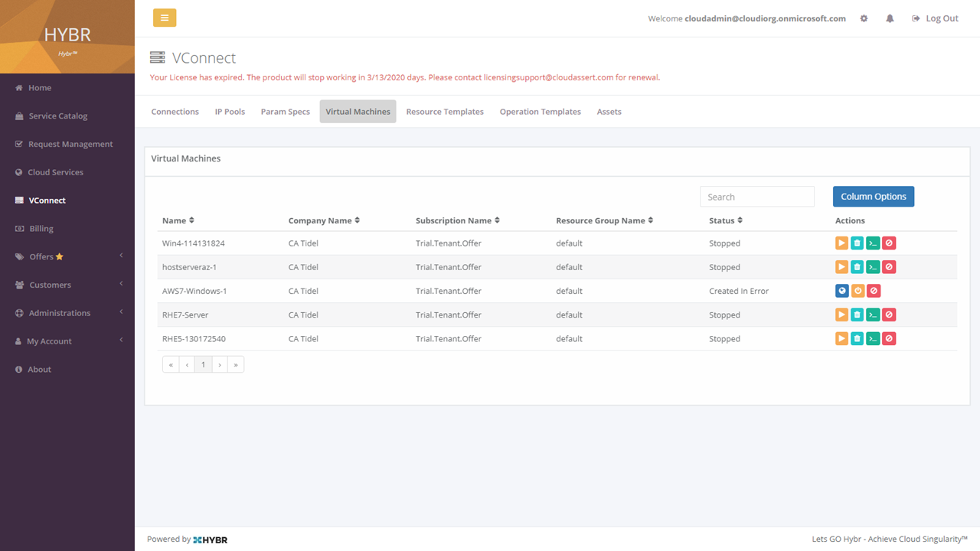Viewport: 980px width, 551px height.
Task: Switch to the Assets tab
Action: [x=609, y=112]
